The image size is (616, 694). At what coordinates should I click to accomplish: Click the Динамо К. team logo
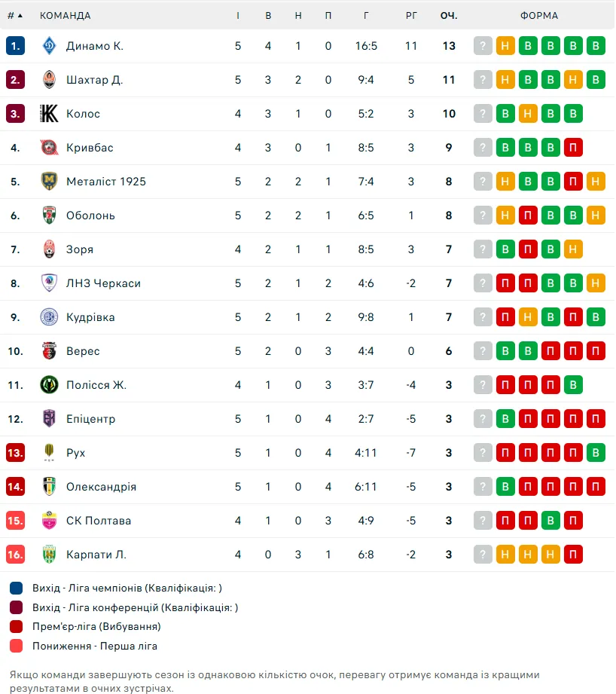pyautogui.click(x=49, y=45)
